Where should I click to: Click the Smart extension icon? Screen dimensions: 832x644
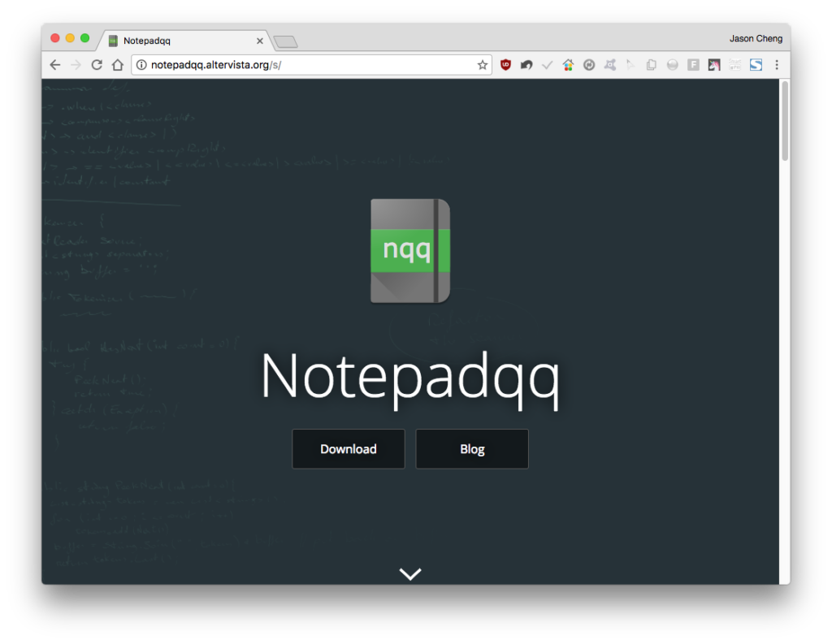tap(734, 65)
